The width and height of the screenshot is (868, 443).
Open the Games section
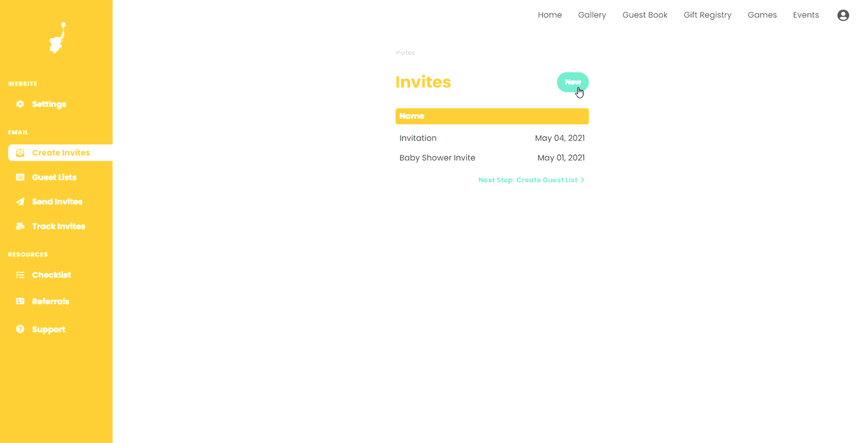coord(762,14)
